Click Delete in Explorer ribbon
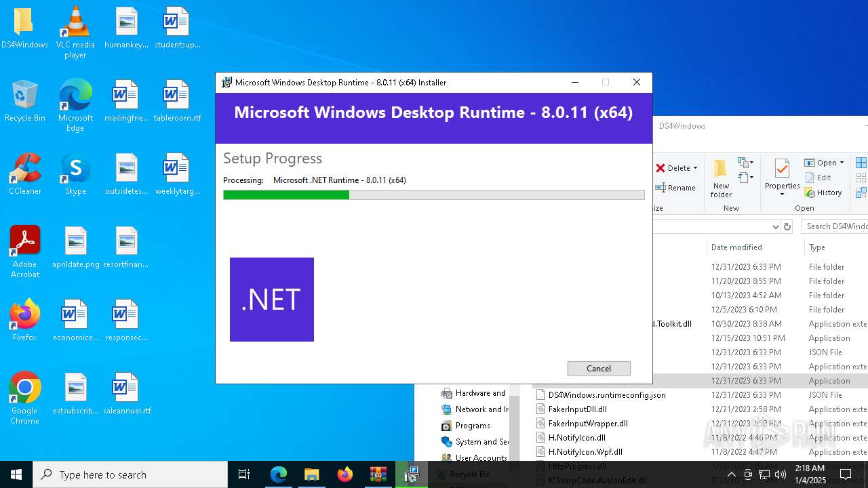Screen dimensions: 868x488 coord(677,168)
